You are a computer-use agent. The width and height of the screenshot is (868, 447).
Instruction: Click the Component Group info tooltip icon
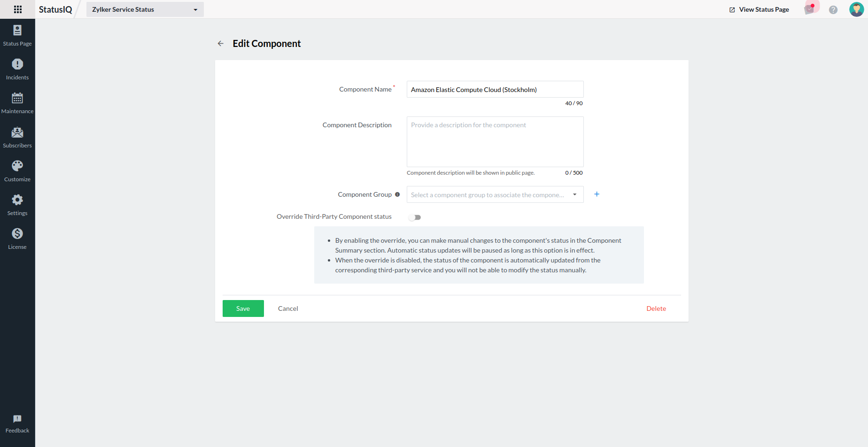click(x=398, y=194)
